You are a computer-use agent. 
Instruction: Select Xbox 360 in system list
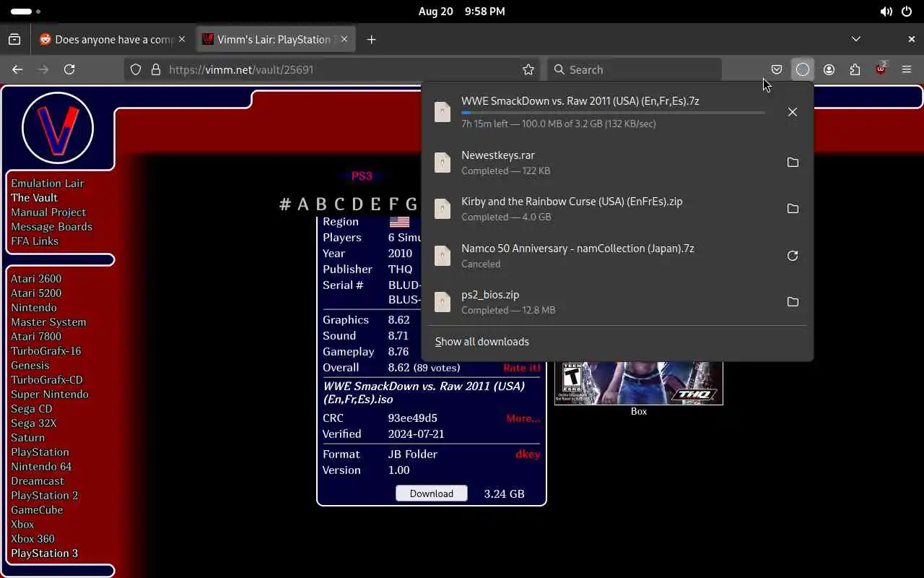(32, 539)
